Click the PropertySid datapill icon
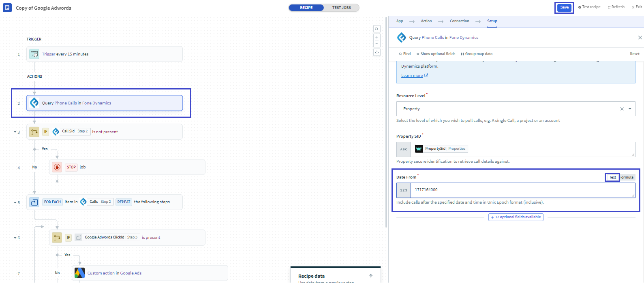Screen dimensions: 644x283 tap(419, 149)
